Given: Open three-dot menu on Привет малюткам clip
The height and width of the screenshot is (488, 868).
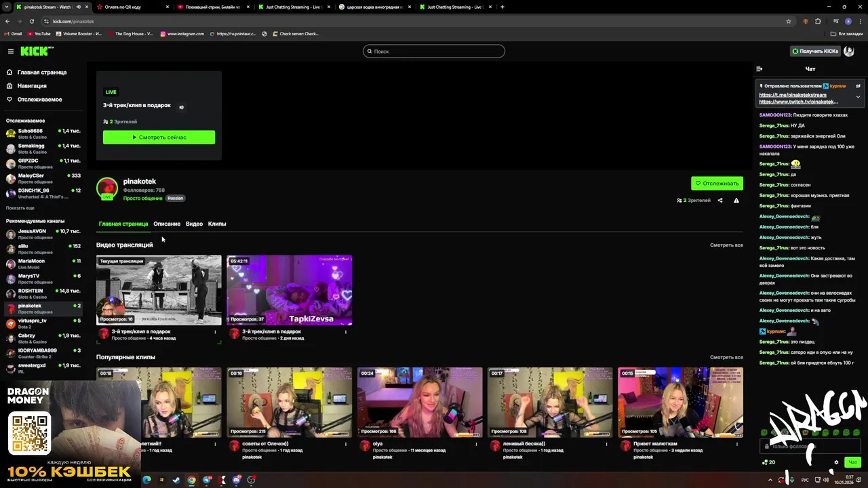Looking at the screenshot, I should pyautogui.click(x=737, y=445).
